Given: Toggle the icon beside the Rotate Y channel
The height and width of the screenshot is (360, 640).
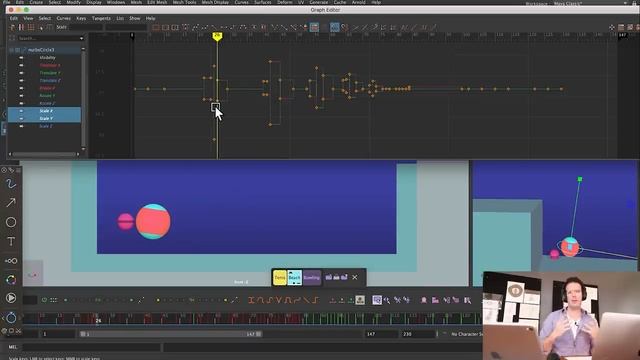Looking at the screenshot, I should pos(21,96).
